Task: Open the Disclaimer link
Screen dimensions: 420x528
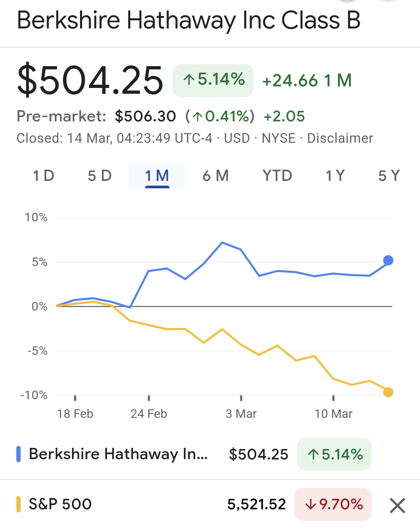Action: (340, 138)
